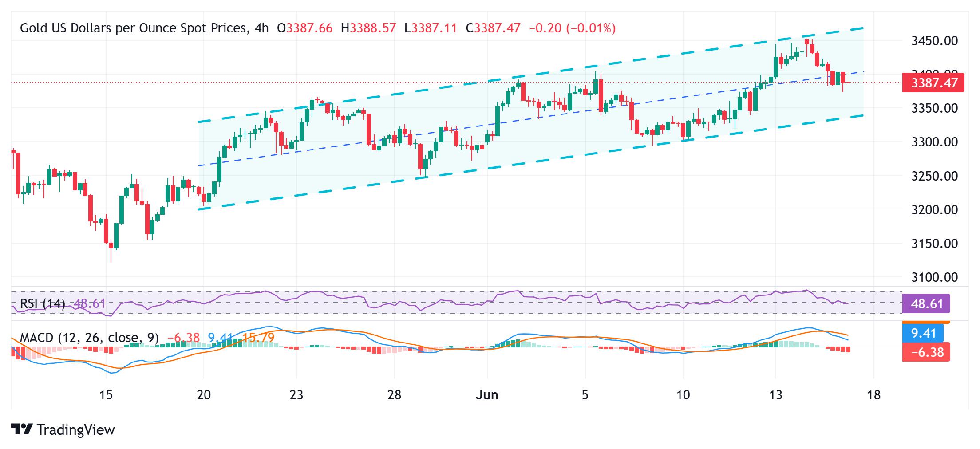Viewport: 980px width, 449px height.
Task: Click the date 20 on time axis
Action: click(x=203, y=395)
